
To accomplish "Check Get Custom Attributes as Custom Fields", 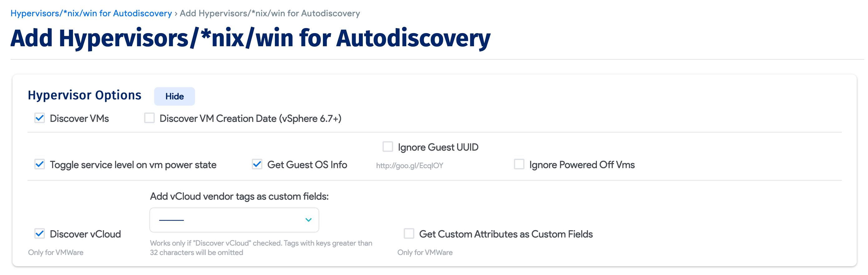I will point(409,233).
